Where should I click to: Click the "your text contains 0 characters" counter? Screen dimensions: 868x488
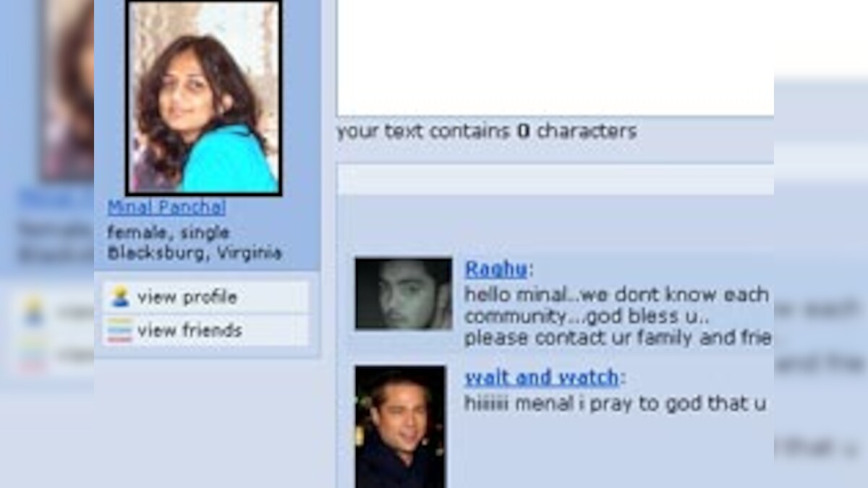(487, 132)
